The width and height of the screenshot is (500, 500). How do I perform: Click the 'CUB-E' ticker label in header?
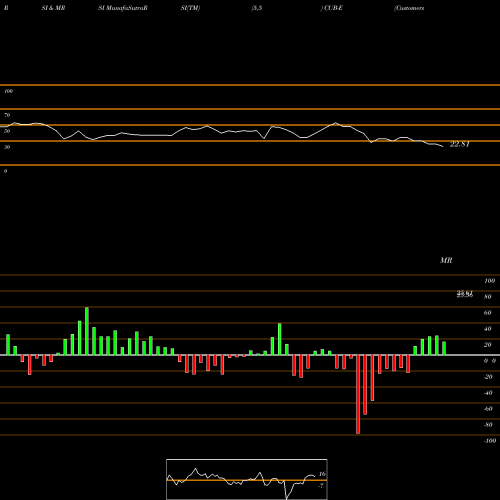pyautogui.click(x=333, y=8)
